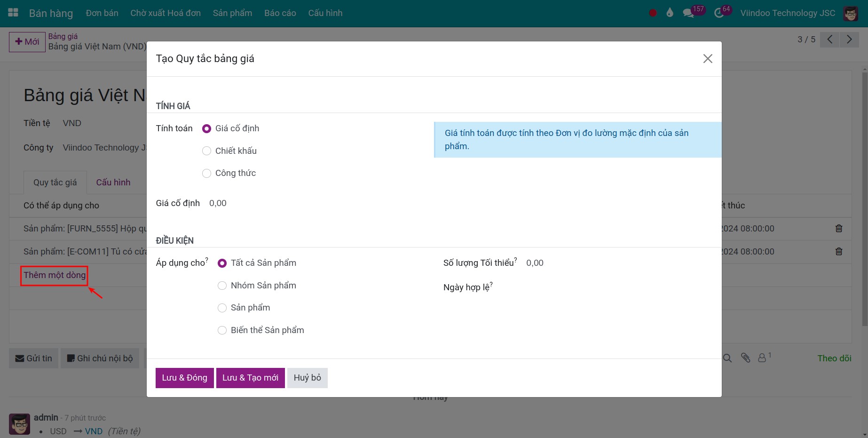Switch to the Cấu hình tab

click(x=113, y=183)
